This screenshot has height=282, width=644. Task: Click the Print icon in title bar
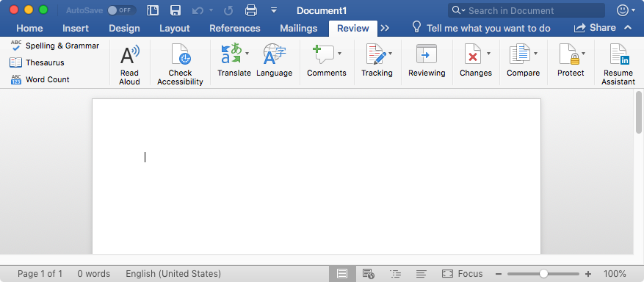tap(251, 10)
